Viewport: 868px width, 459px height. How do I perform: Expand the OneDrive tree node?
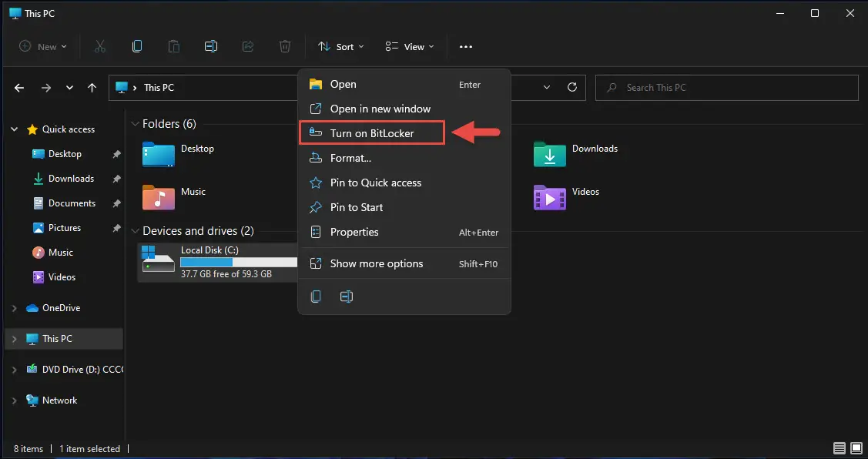pyautogui.click(x=15, y=308)
